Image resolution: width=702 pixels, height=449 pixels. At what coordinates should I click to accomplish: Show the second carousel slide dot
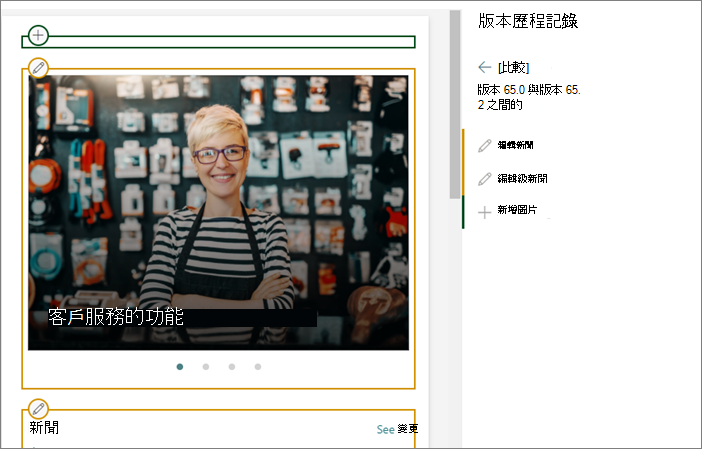tap(206, 367)
